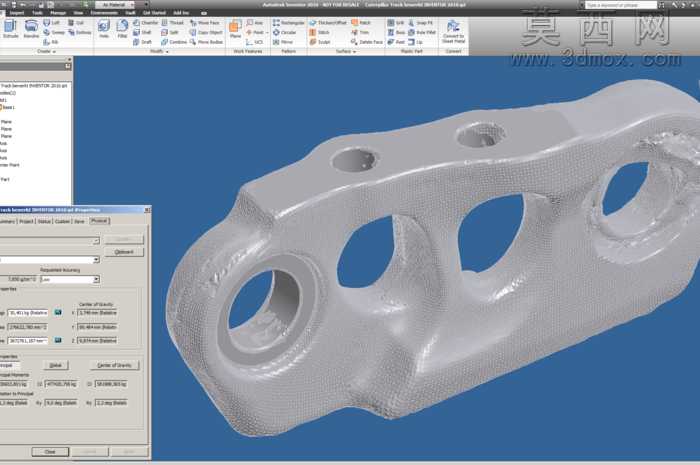Select the Trim surface tool
The width and height of the screenshot is (700, 465).
(x=360, y=33)
